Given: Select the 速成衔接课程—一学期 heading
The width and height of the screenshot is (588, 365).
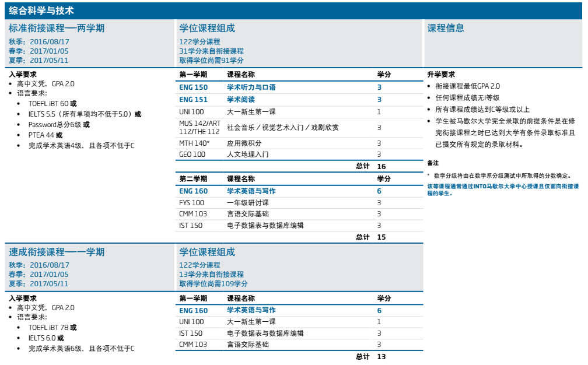Looking at the screenshot, I should (x=57, y=252).
